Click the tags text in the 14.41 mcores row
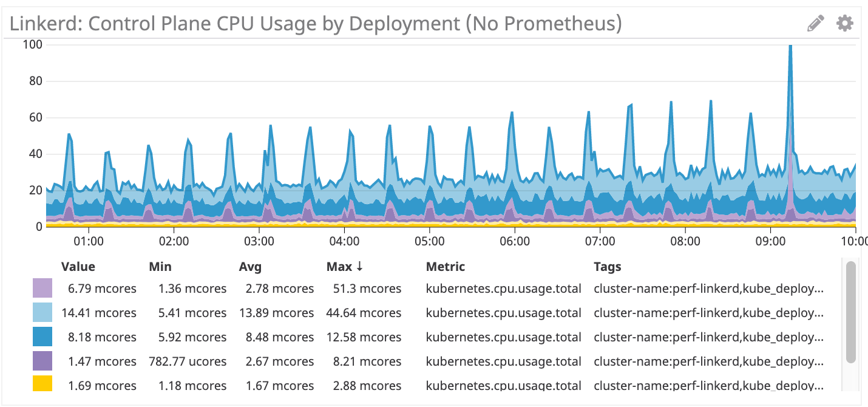Image resolution: width=868 pixels, height=407 pixels. coord(709,313)
